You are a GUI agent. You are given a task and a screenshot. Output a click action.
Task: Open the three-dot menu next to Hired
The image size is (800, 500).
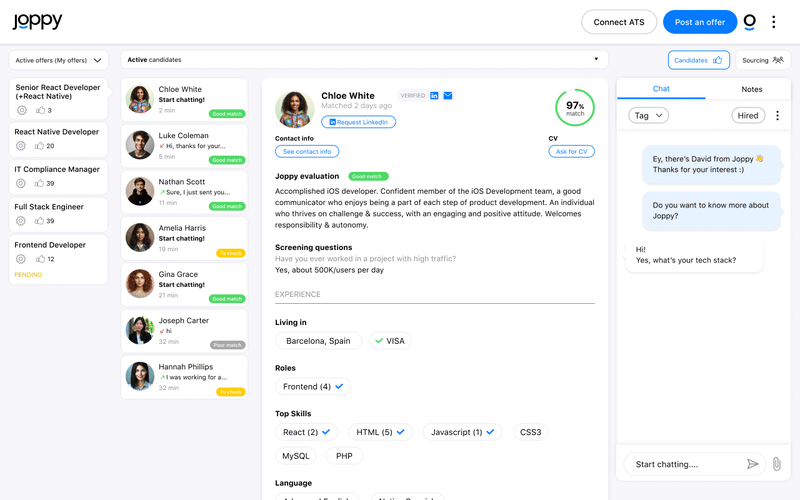pos(777,116)
